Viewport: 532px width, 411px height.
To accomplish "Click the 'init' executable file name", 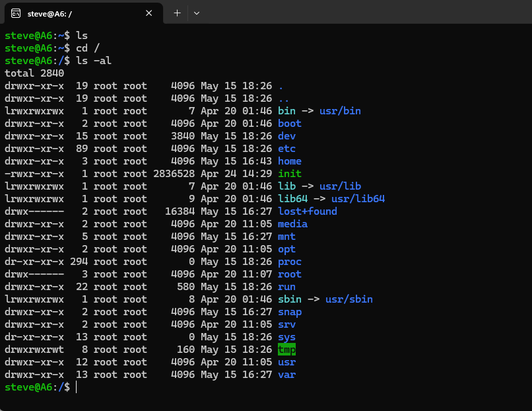I will (289, 174).
